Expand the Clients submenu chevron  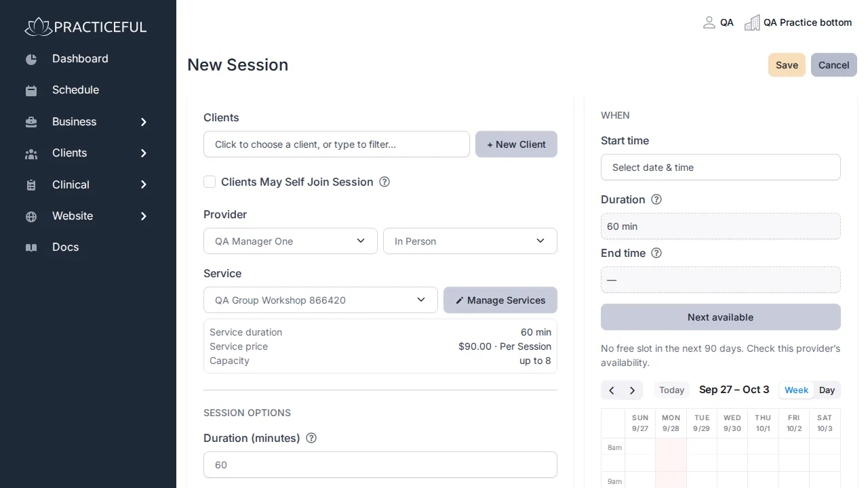pyautogui.click(x=143, y=153)
